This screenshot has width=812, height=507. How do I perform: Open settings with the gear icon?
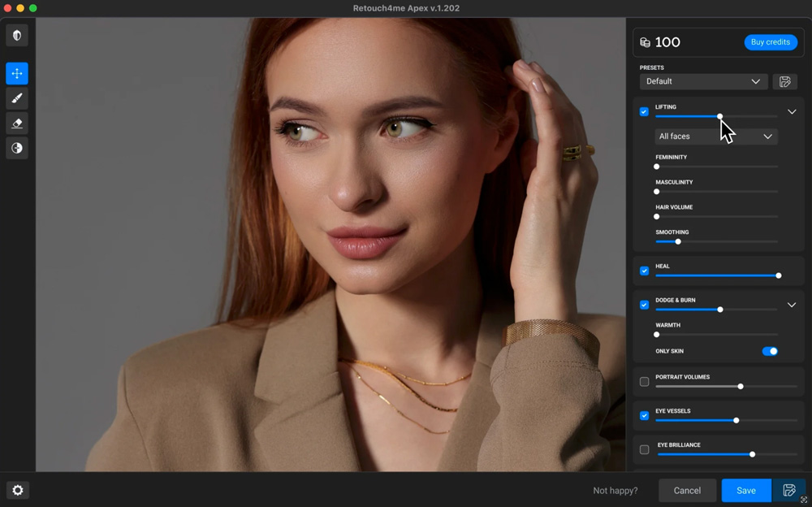(17, 490)
